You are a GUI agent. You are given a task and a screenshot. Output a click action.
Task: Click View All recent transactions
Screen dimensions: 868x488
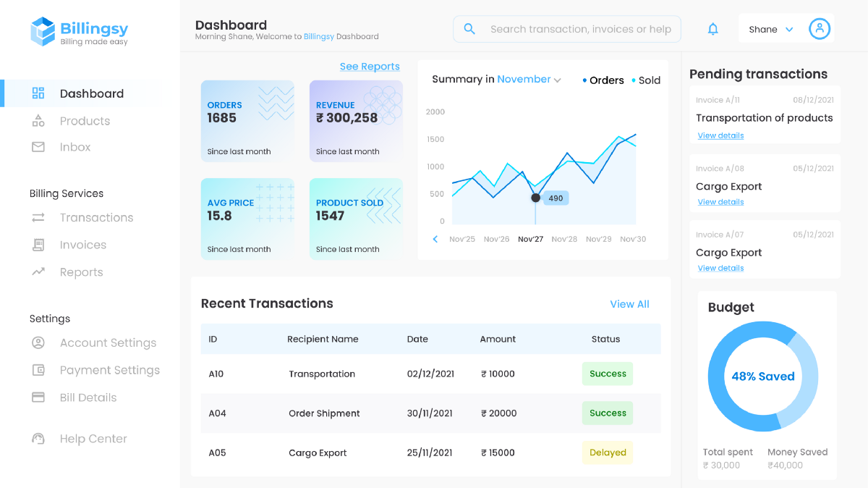[629, 304]
